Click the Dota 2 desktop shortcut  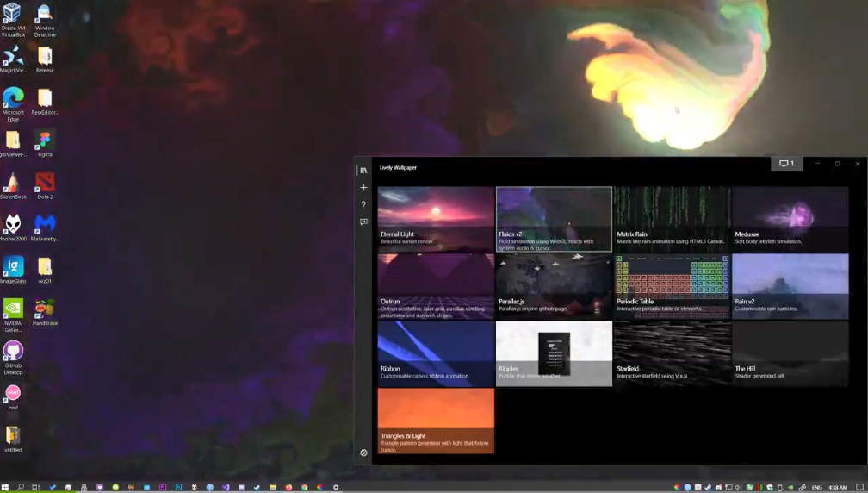coord(45,185)
